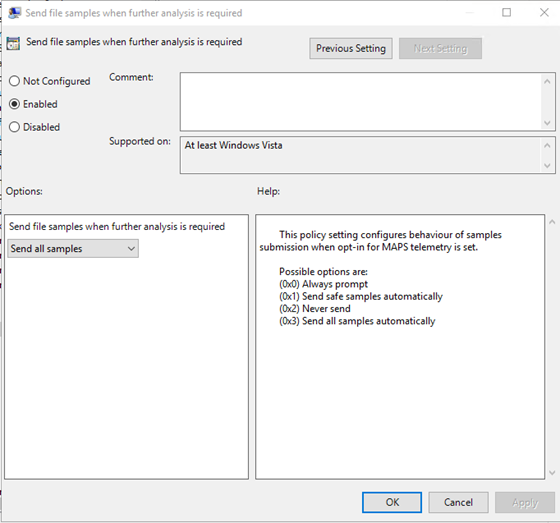Click the Supported on box up scroll arrow
Screen dimensions: 560x523
[x=547, y=145]
